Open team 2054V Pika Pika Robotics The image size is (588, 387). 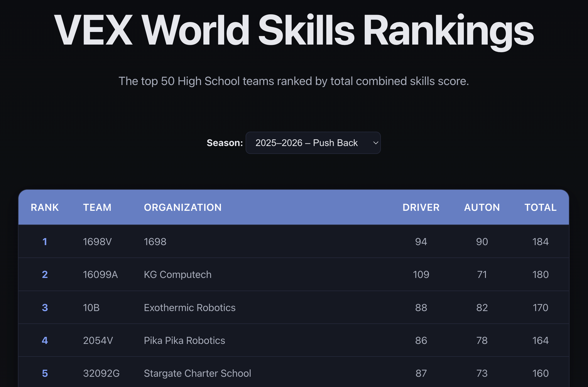pyautogui.click(x=98, y=340)
